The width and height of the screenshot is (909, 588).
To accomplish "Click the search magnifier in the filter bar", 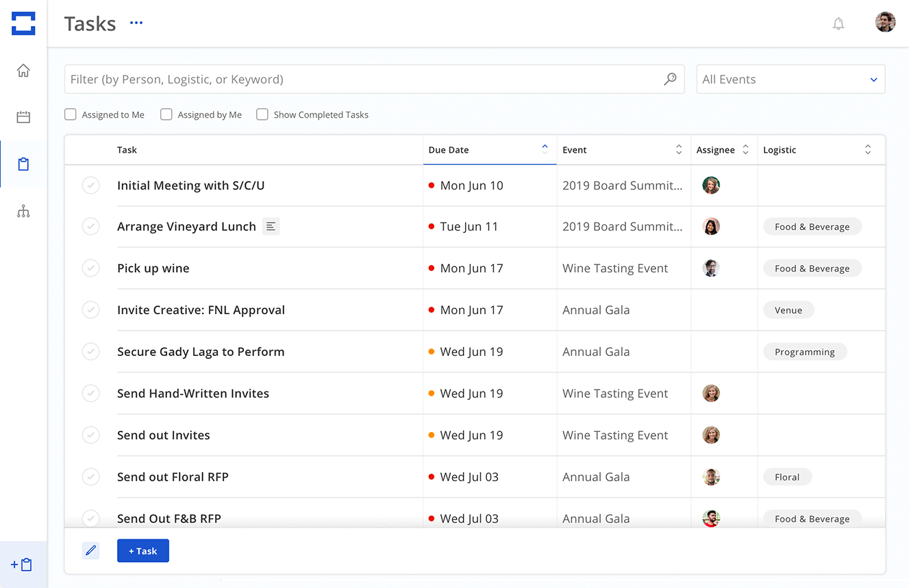I will point(669,79).
